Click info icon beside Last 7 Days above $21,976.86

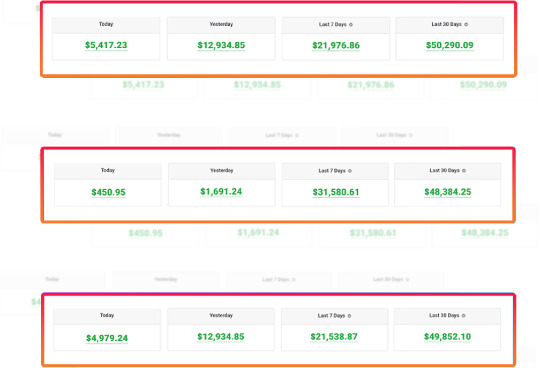point(351,25)
